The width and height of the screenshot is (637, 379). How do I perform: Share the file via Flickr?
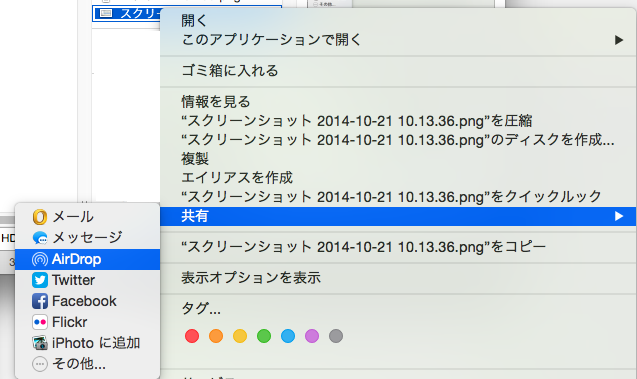click(x=87, y=322)
